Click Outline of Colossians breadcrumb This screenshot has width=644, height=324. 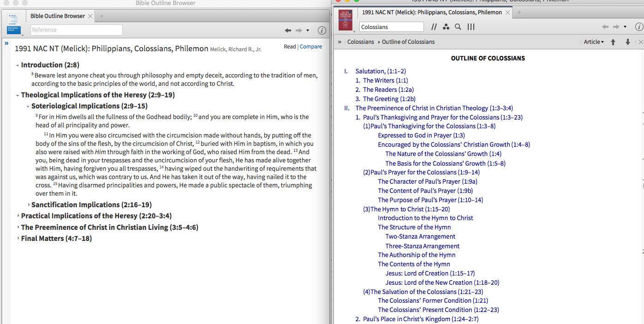click(408, 42)
